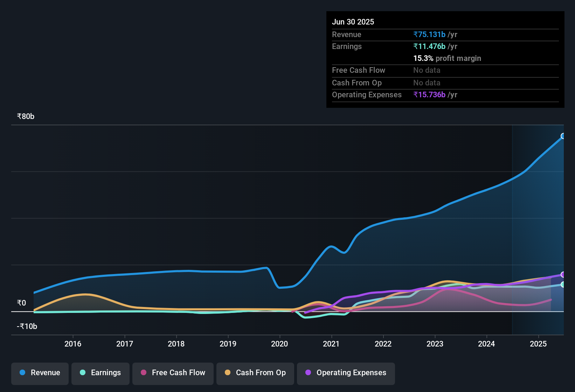Image resolution: width=575 pixels, height=392 pixels.
Task: Click the pink Free Cash Flow legend dot
Action: coord(143,373)
